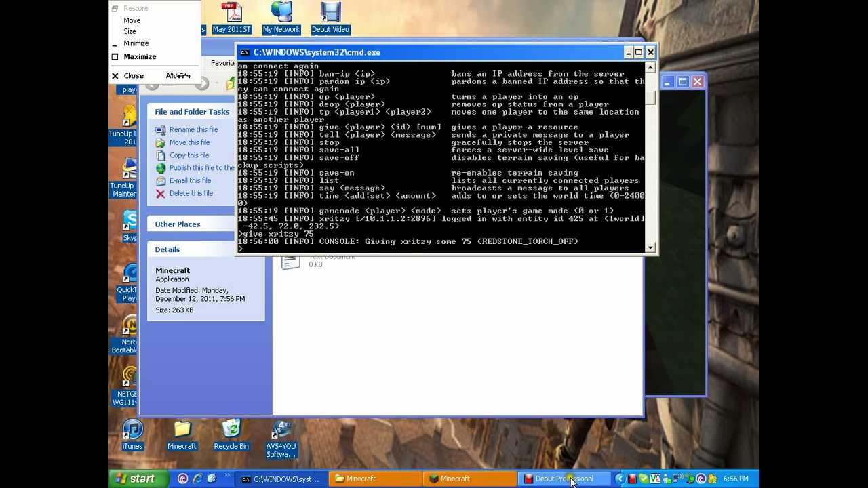Select the Norton Bootable desktop icon
Image resolution: width=868 pixels, height=488 pixels.
point(124,335)
